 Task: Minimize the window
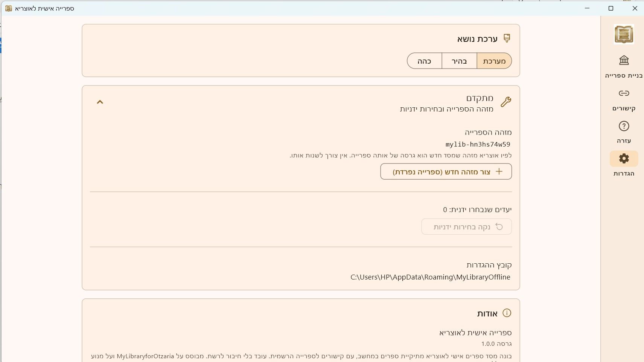pos(587,8)
